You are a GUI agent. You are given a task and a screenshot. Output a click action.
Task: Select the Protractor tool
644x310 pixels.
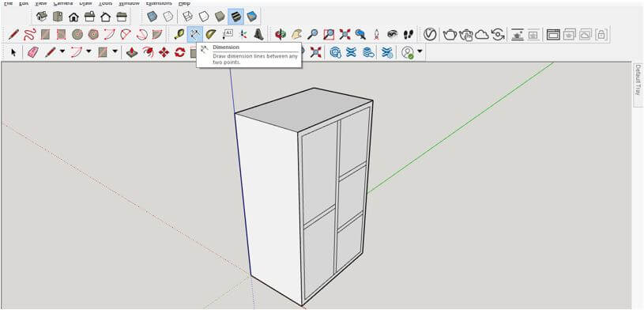click(211, 34)
